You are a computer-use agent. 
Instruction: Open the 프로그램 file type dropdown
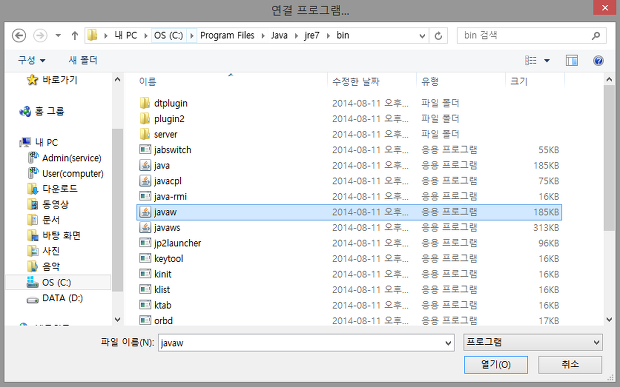(x=533, y=342)
